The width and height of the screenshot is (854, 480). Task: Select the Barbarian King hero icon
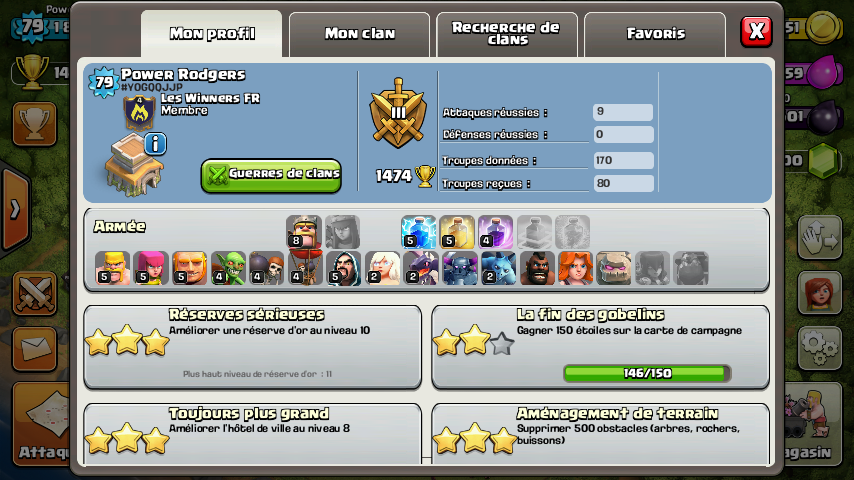[304, 232]
